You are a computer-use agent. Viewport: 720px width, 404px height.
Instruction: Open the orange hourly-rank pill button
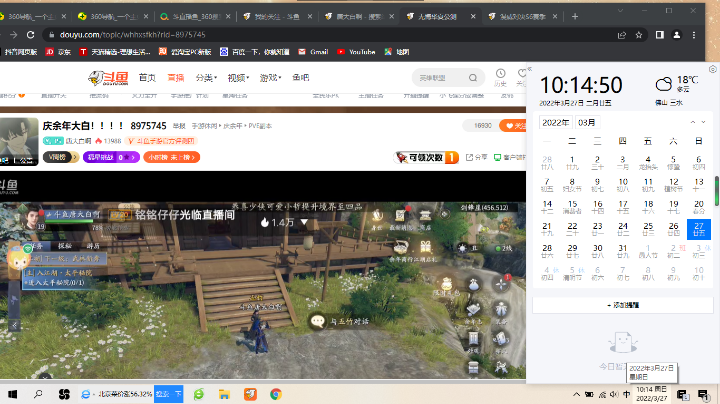[172, 157]
